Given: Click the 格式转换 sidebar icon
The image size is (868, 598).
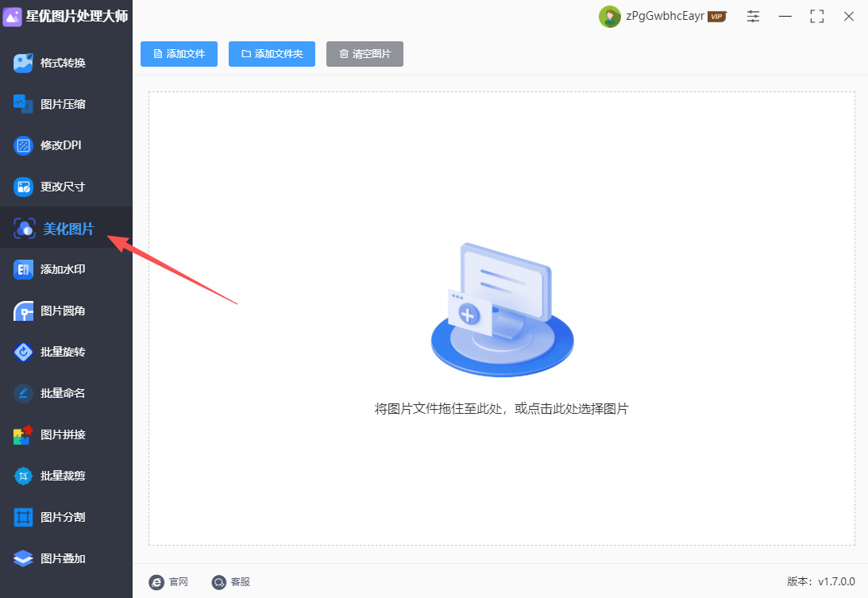Looking at the screenshot, I should point(23,63).
